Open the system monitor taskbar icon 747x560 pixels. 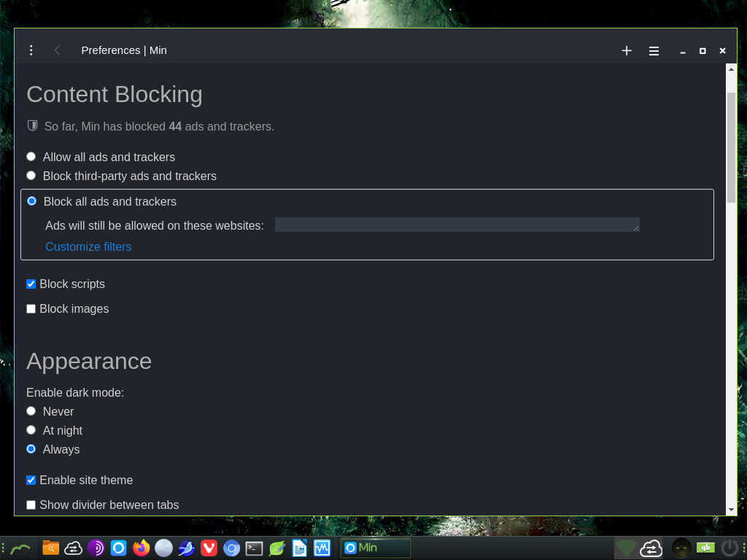click(x=322, y=548)
